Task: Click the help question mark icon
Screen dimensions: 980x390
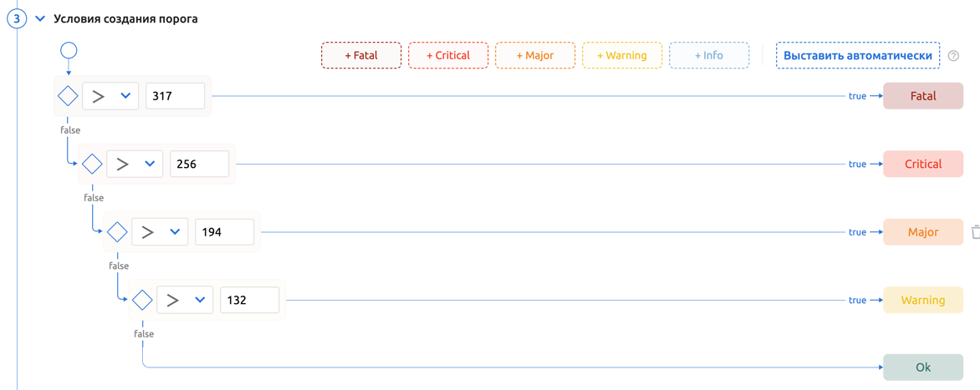Action: [x=953, y=56]
